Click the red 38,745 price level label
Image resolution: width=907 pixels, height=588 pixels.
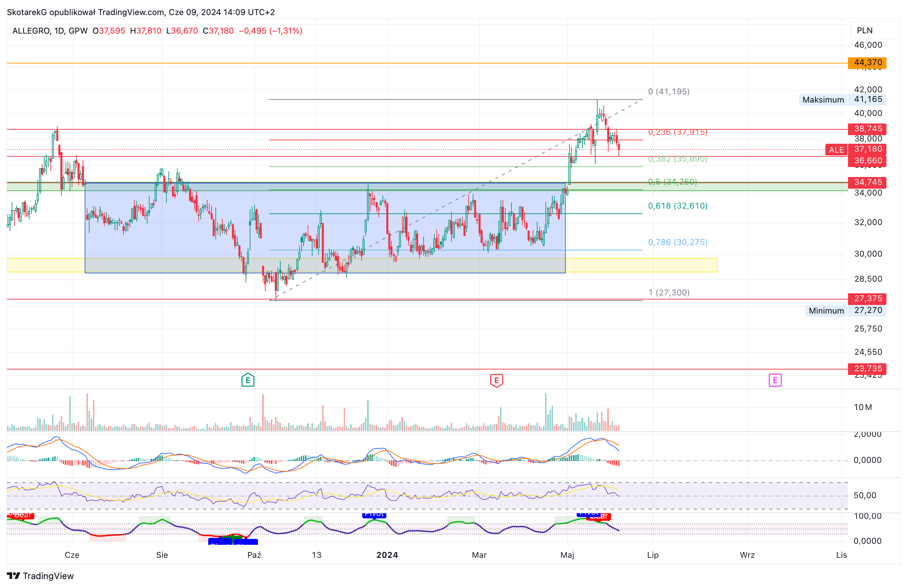pyautogui.click(x=867, y=129)
